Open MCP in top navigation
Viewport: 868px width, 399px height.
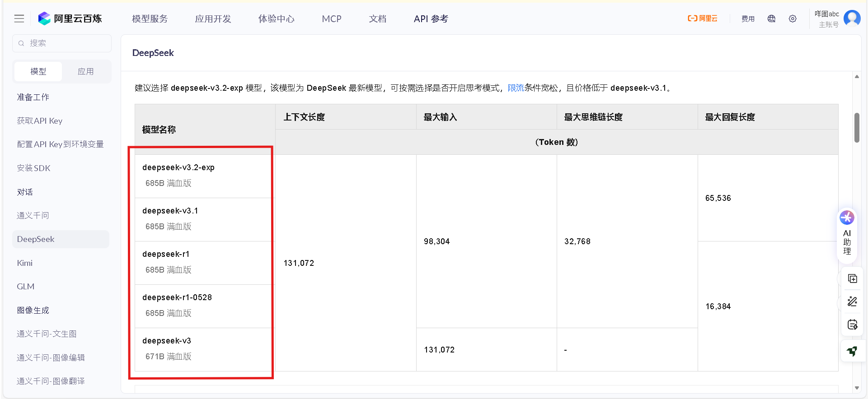click(332, 19)
